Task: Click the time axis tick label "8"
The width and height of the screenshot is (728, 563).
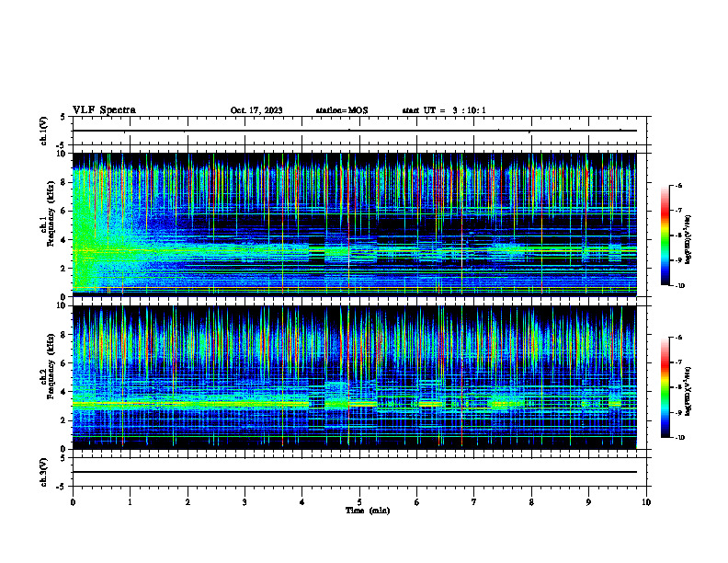Action: (531, 502)
